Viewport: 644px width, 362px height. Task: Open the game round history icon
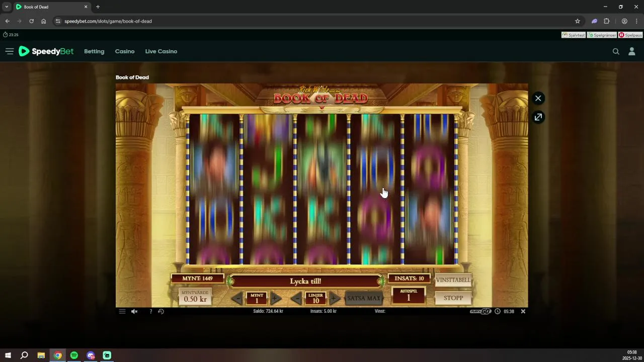(x=161, y=311)
